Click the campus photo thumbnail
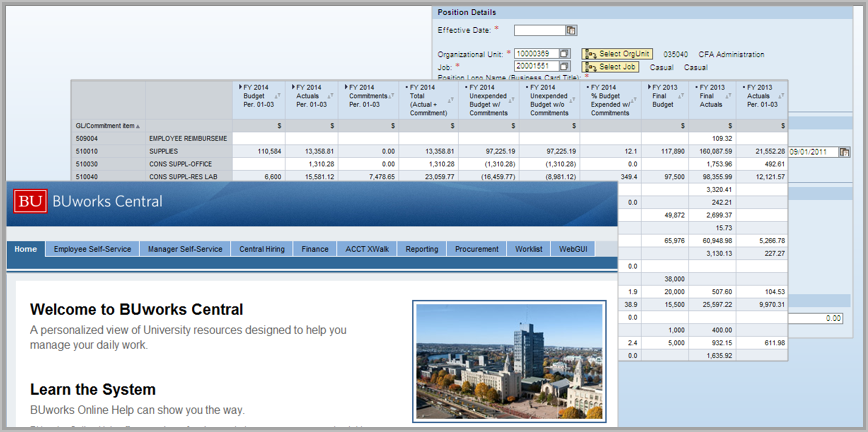The width and height of the screenshot is (868, 432). click(x=509, y=361)
